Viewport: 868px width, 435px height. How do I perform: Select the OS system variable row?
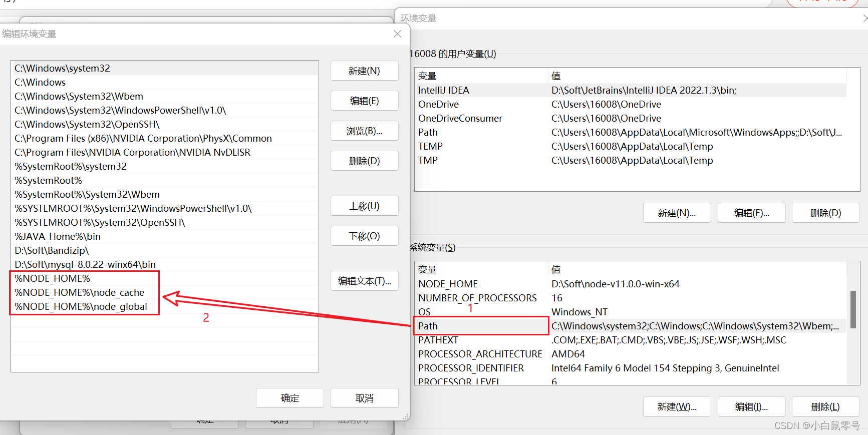point(631,312)
